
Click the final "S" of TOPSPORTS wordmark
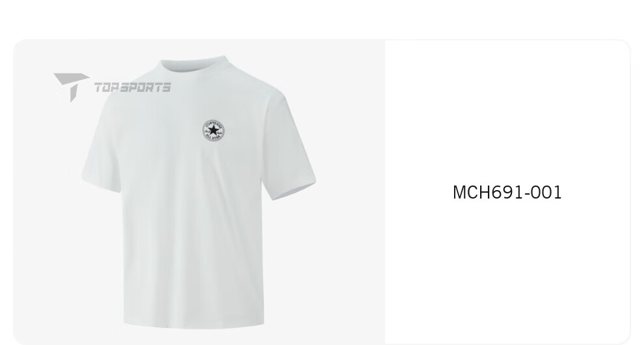click(x=166, y=87)
